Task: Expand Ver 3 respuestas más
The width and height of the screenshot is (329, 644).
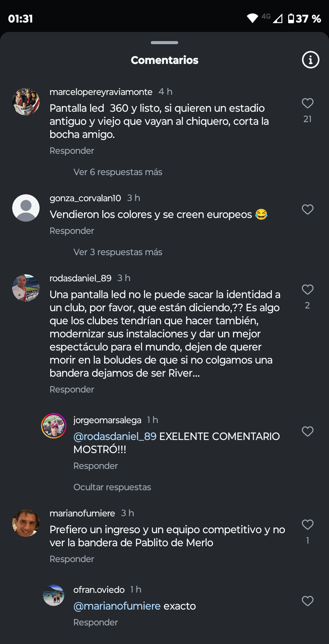Action: coord(118,252)
